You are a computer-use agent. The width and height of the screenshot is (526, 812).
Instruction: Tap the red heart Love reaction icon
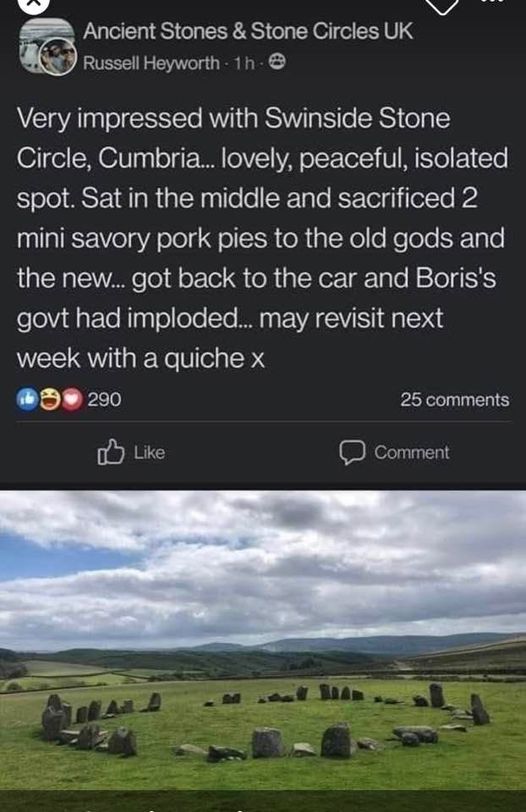coord(72,399)
